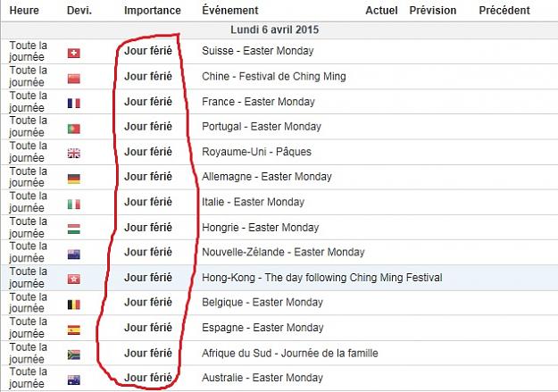Screen dimensions: 558x392
Task: Click the Précédent column header
Action: [504, 11]
